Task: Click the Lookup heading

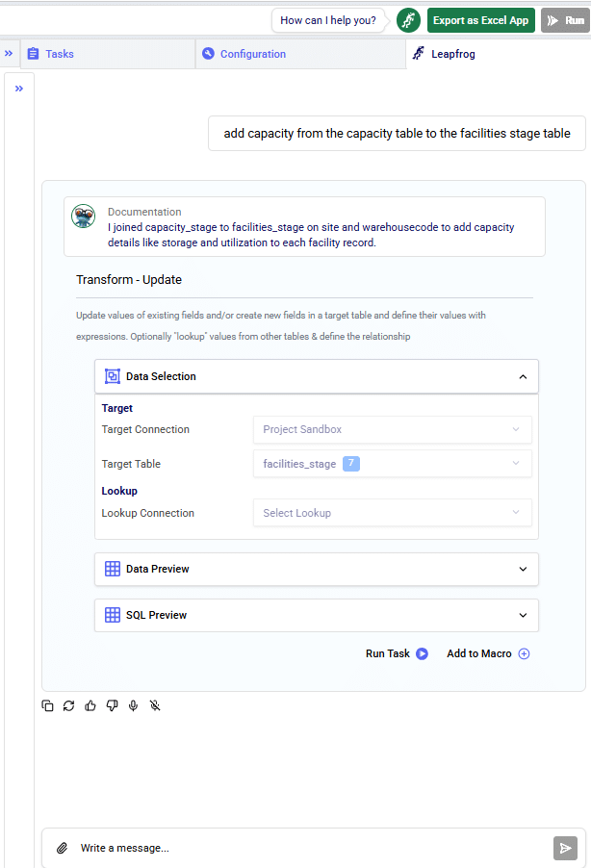Action: click(x=119, y=491)
